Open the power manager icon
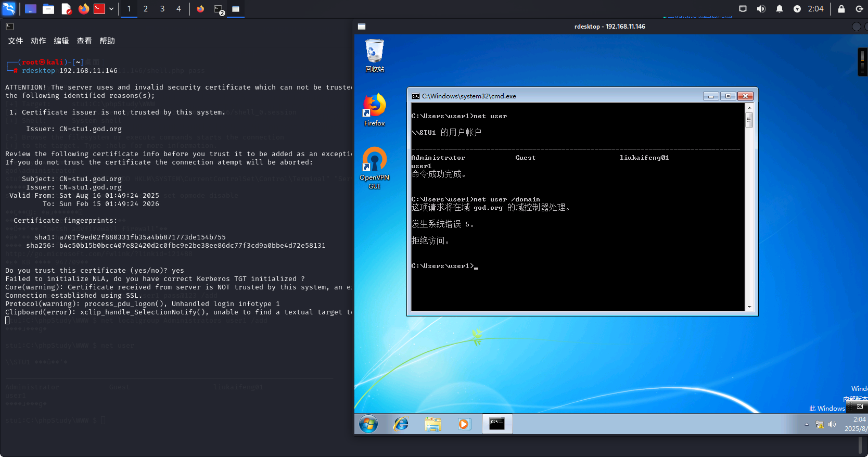 coord(797,9)
